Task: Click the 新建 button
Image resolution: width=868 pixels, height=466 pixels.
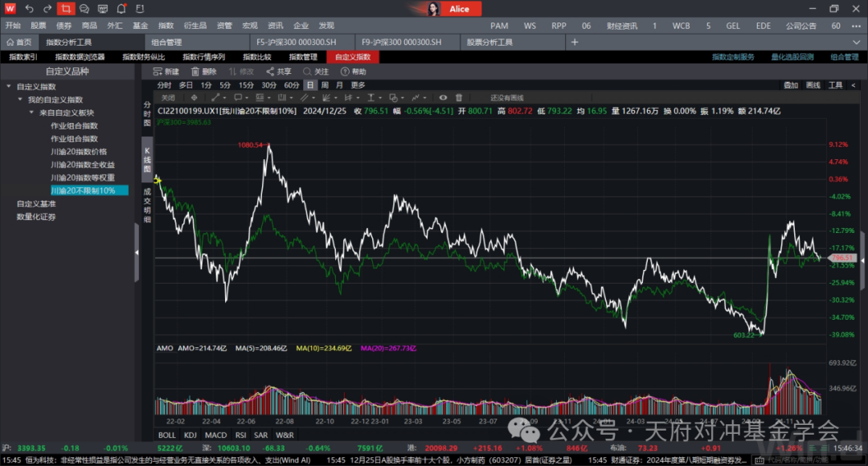Action: (x=166, y=72)
